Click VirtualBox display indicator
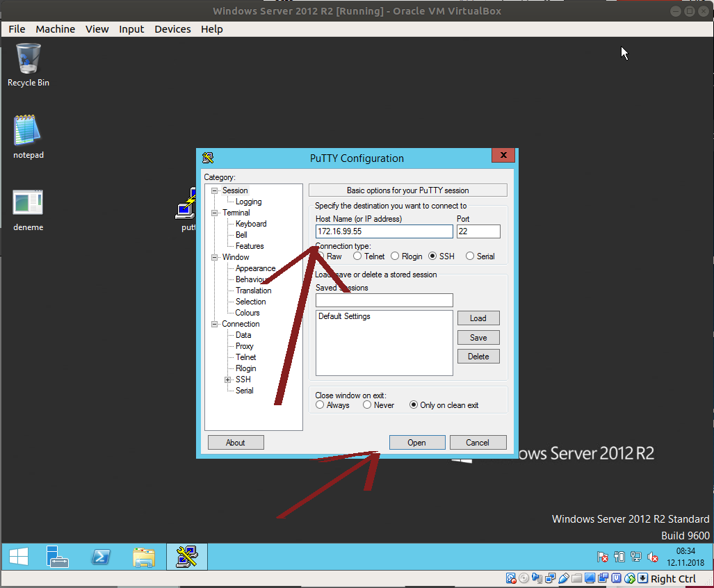Image resolution: width=714 pixels, height=588 pixels. 590,578
